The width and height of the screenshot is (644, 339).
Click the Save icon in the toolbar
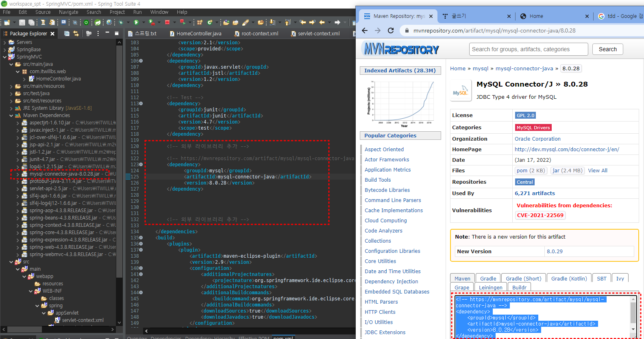(x=22, y=22)
